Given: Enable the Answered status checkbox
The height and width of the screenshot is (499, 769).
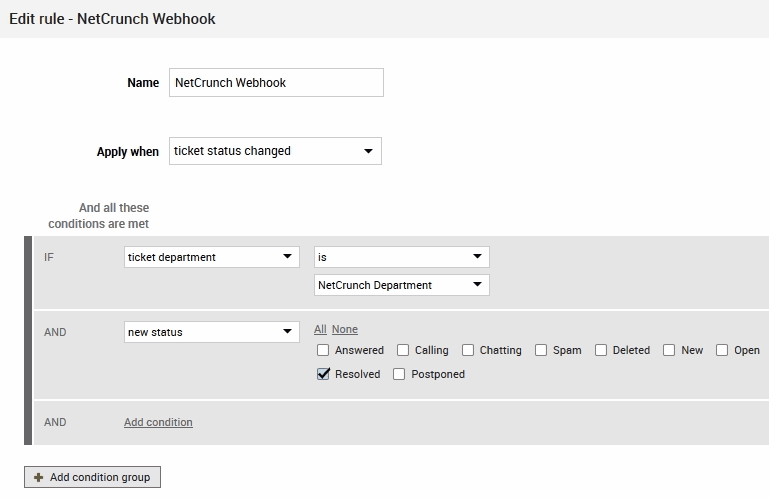Looking at the screenshot, I should click(x=323, y=350).
